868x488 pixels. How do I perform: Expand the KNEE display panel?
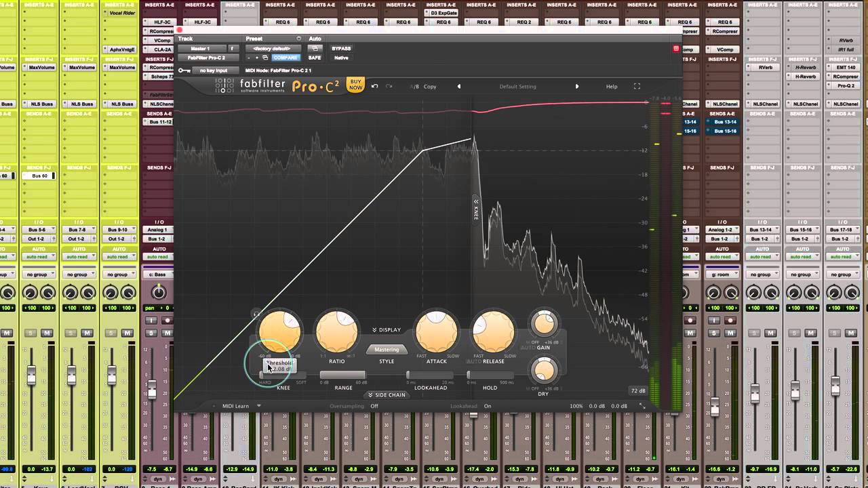[x=476, y=209]
